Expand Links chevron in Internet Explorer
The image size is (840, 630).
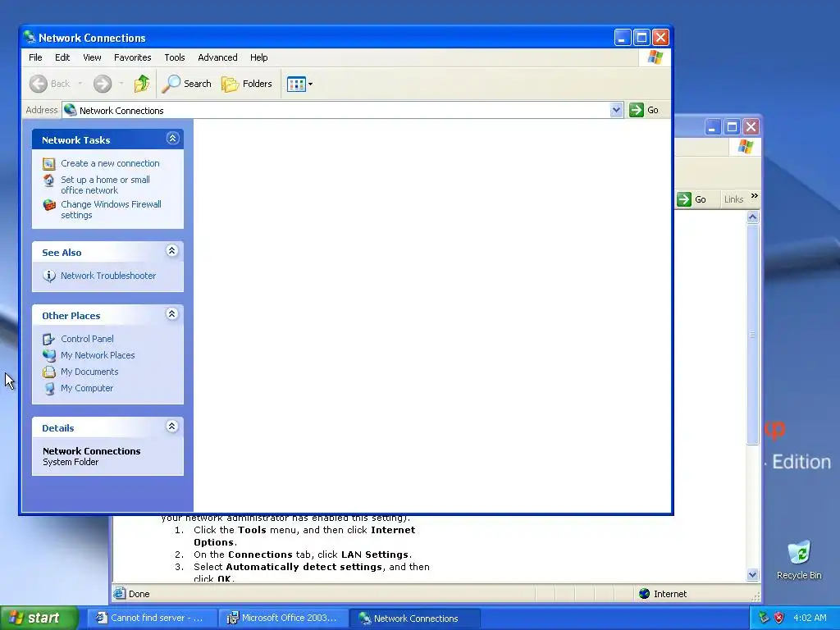pos(755,196)
